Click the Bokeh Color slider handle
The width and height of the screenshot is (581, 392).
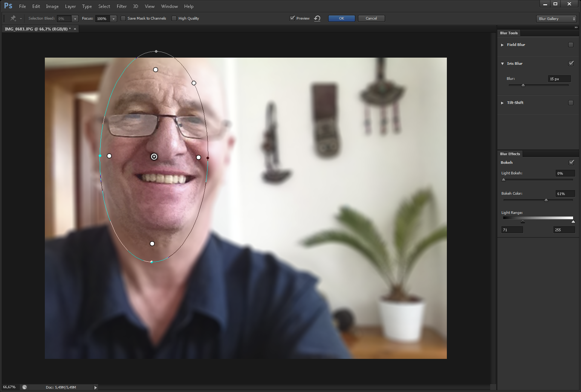[546, 200]
